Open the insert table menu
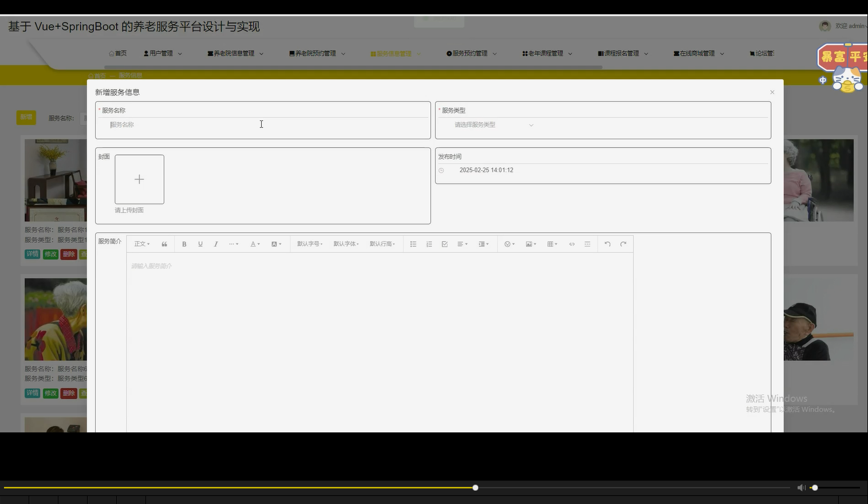Viewport: 868px width, 504px height. click(552, 244)
